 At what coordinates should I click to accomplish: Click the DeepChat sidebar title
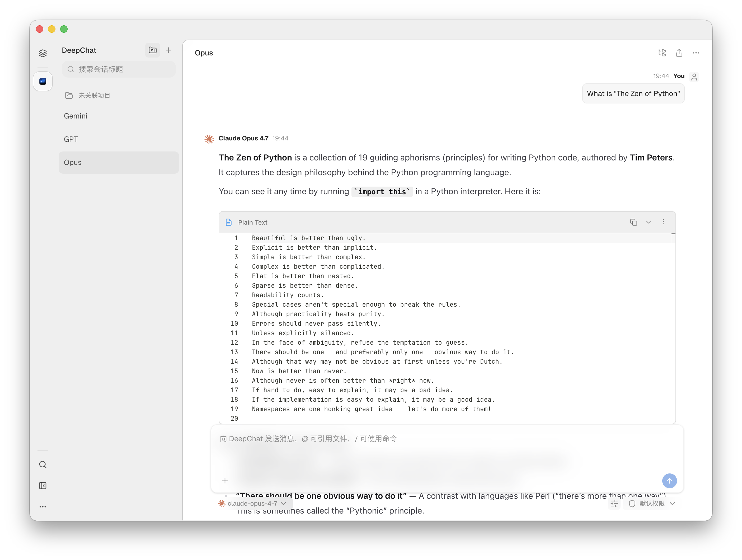point(79,50)
